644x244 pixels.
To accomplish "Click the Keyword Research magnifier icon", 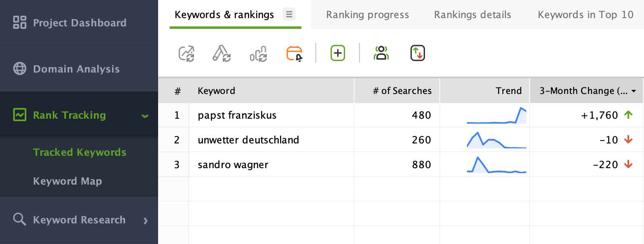I will tap(20, 219).
